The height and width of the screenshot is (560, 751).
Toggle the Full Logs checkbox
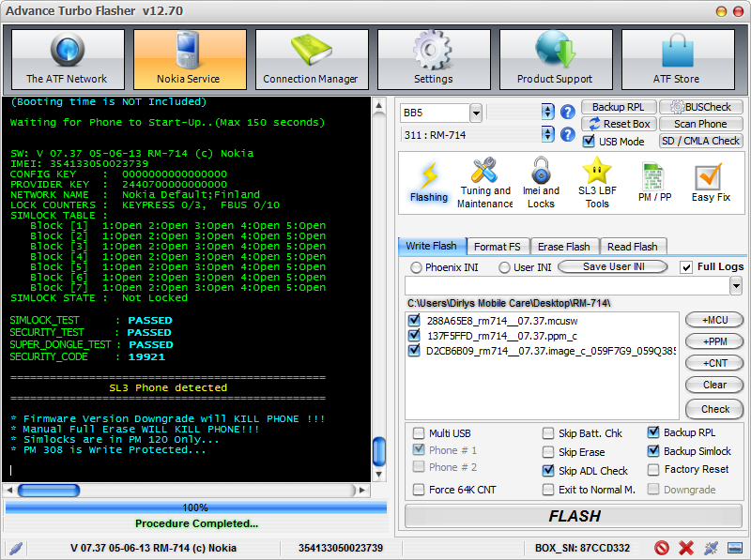686,267
